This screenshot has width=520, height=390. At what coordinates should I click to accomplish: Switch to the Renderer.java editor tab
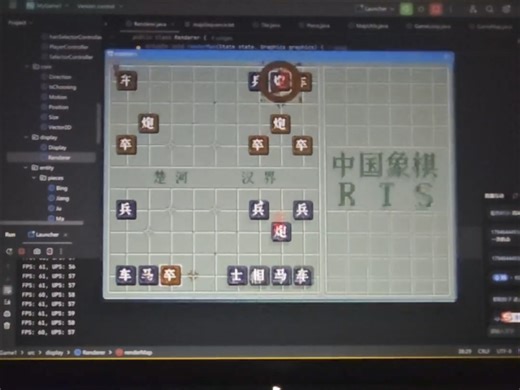(x=150, y=24)
